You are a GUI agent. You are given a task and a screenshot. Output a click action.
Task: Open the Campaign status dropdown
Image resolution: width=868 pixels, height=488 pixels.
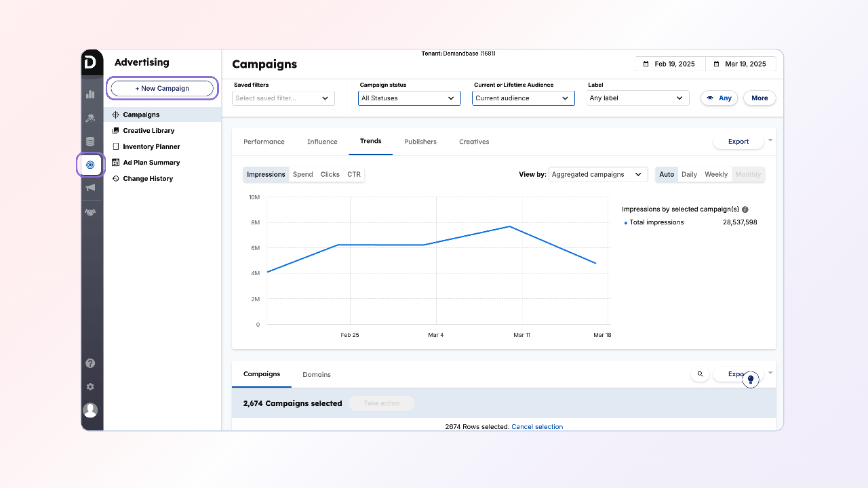tap(409, 98)
